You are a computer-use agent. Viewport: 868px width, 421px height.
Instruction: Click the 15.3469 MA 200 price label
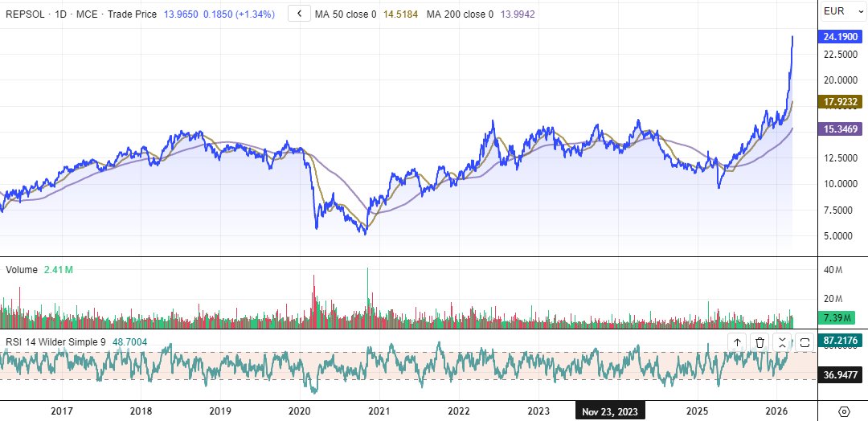pos(841,129)
